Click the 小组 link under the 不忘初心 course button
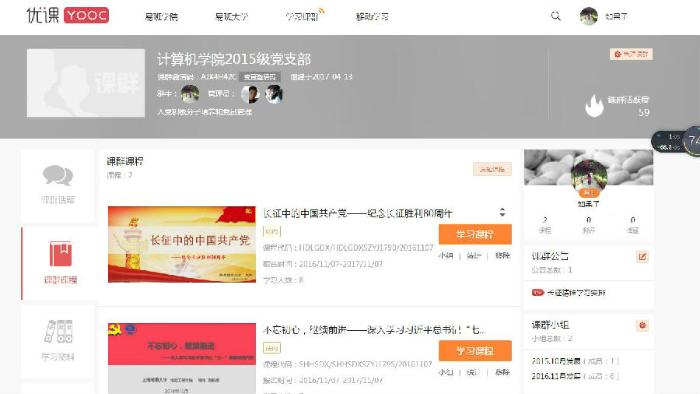Image resolution: width=700 pixels, height=394 pixels. click(446, 372)
